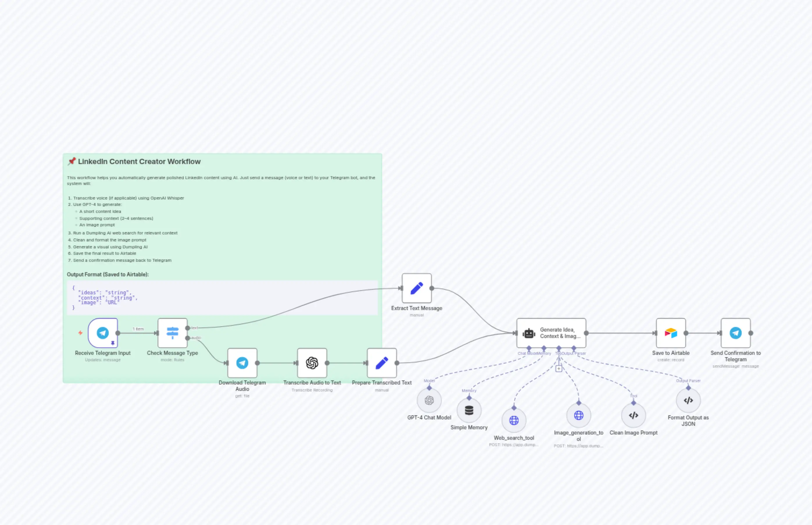The image size is (812, 525).
Task: Click the Image_generation_tool globe icon
Action: (x=578, y=416)
